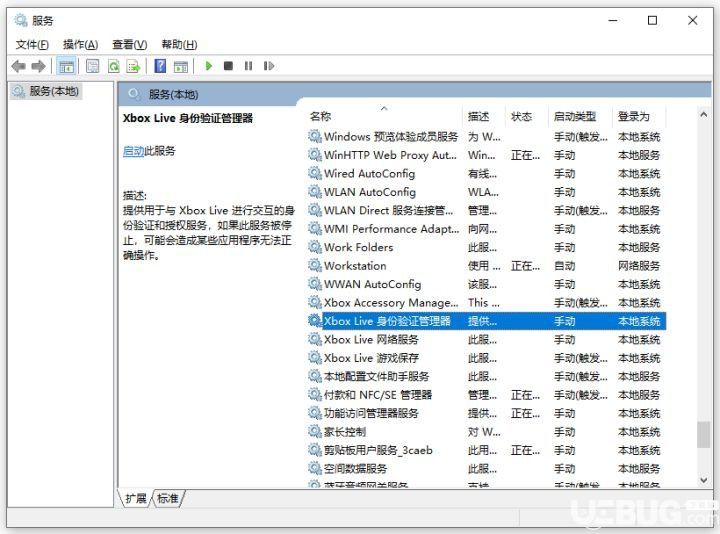Click the scrollbar down arrow in services list
The height and width of the screenshot is (534, 720).
point(703,480)
